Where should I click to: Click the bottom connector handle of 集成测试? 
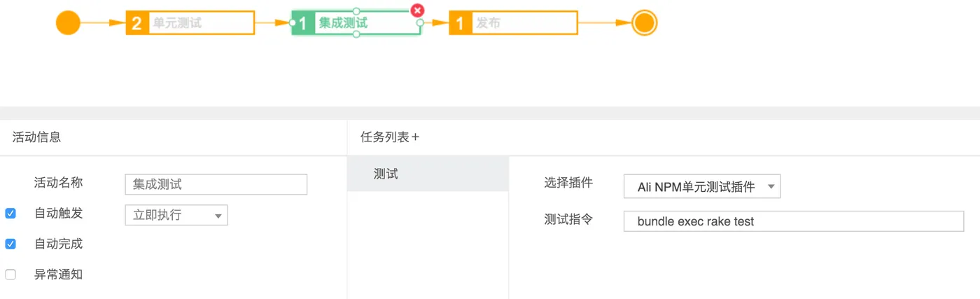pos(356,34)
